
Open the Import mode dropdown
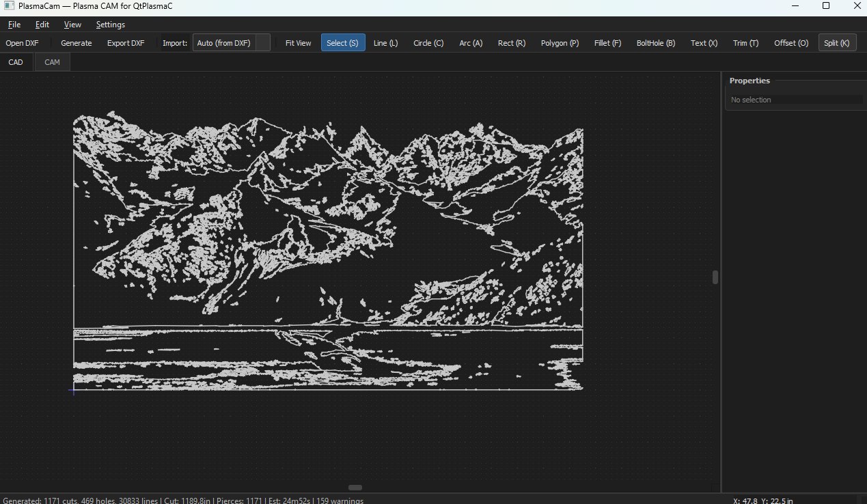click(231, 43)
